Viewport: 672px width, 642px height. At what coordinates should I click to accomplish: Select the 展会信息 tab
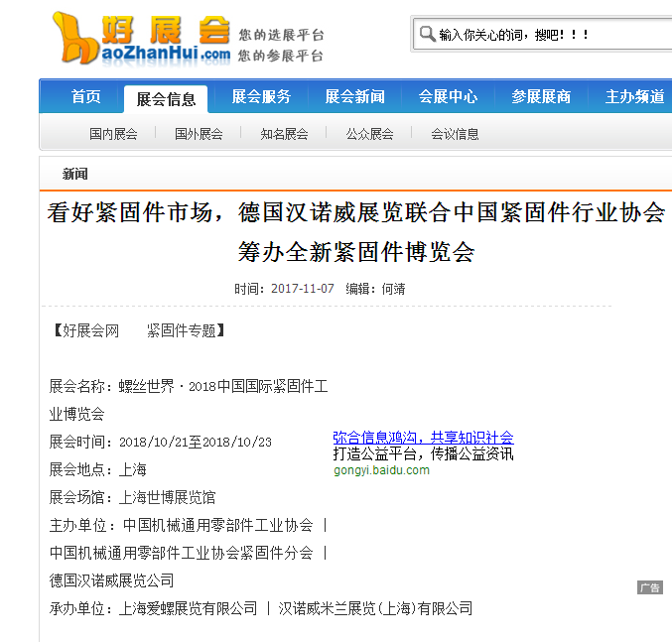click(166, 99)
